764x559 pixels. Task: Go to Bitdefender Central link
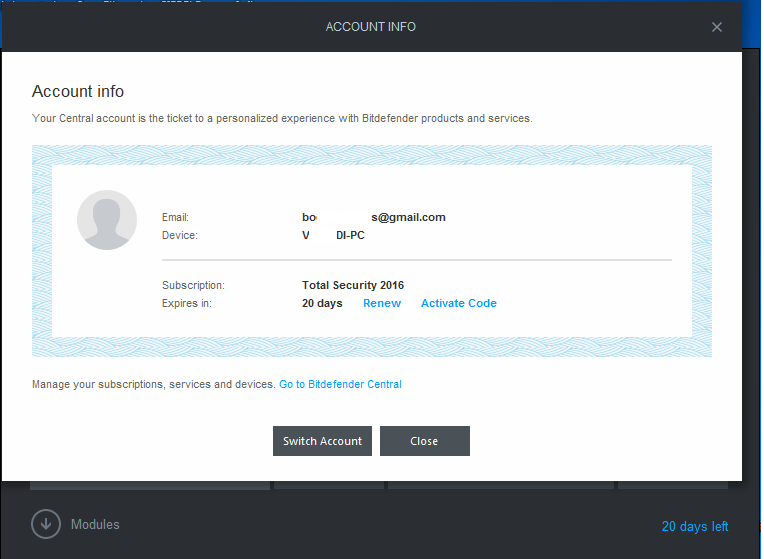click(x=340, y=384)
